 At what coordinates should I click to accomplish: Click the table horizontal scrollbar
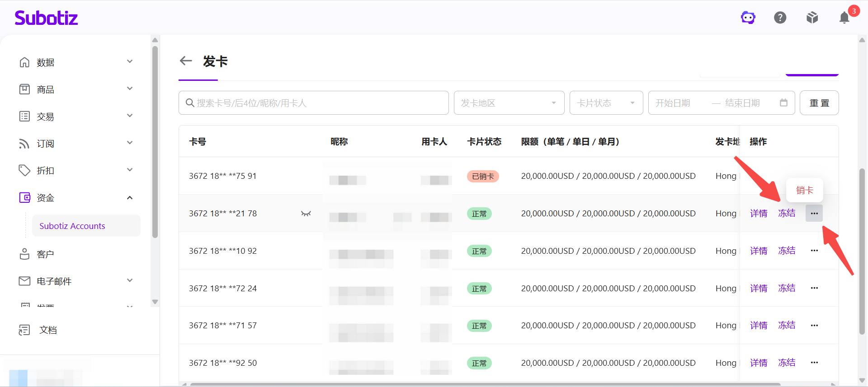pyautogui.click(x=486, y=384)
